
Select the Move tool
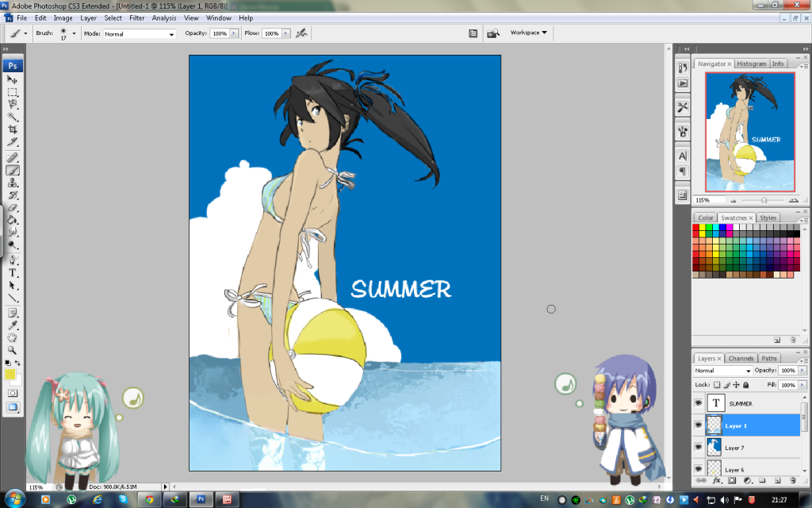coord(13,79)
